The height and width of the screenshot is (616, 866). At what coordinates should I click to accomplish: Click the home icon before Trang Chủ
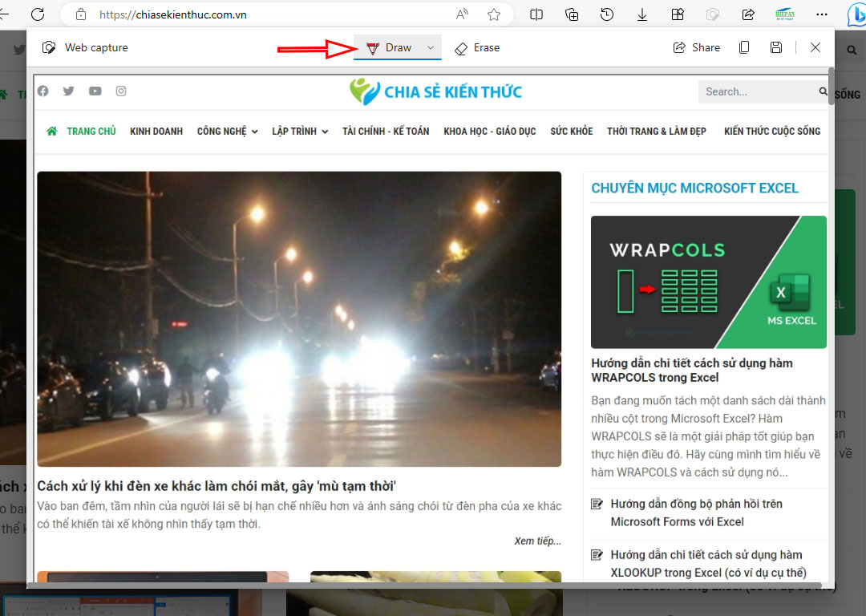coord(52,131)
